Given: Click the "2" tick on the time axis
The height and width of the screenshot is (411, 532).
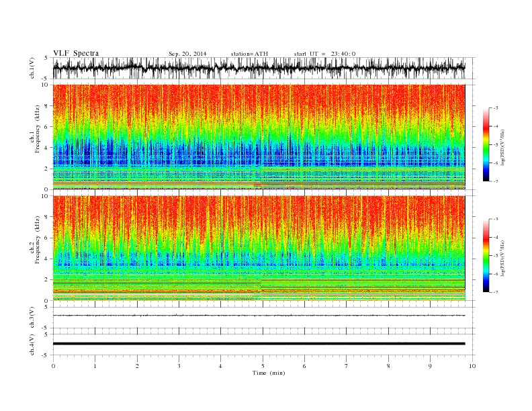Looking at the screenshot, I should click(x=137, y=366).
